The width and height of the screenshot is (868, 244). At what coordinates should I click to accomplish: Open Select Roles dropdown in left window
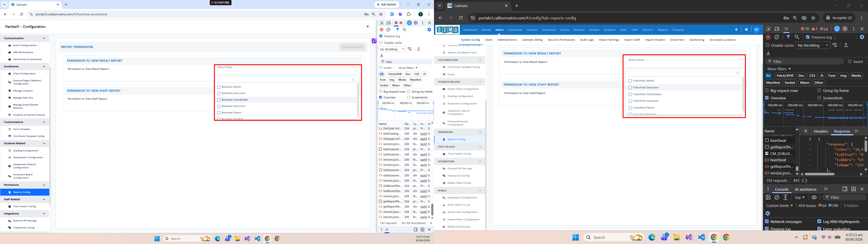tap(287, 71)
